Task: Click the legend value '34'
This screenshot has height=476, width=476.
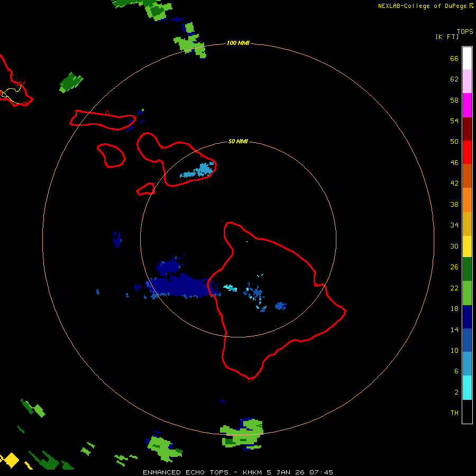Action: tap(454, 225)
